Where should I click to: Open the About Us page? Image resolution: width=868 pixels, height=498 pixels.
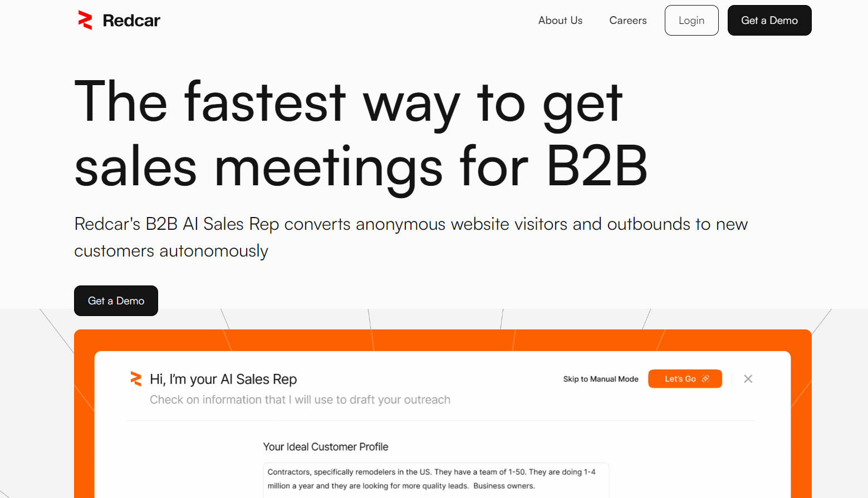coord(560,21)
